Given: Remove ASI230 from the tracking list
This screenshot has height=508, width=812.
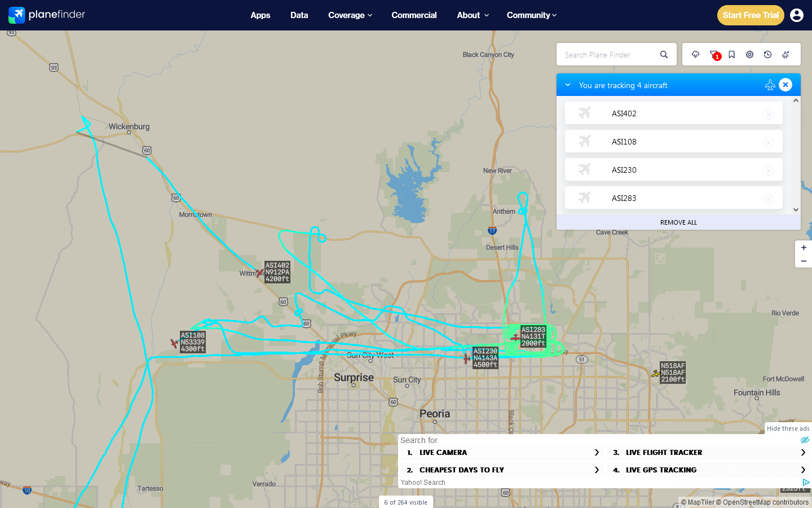Looking at the screenshot, I should [768, 170].
